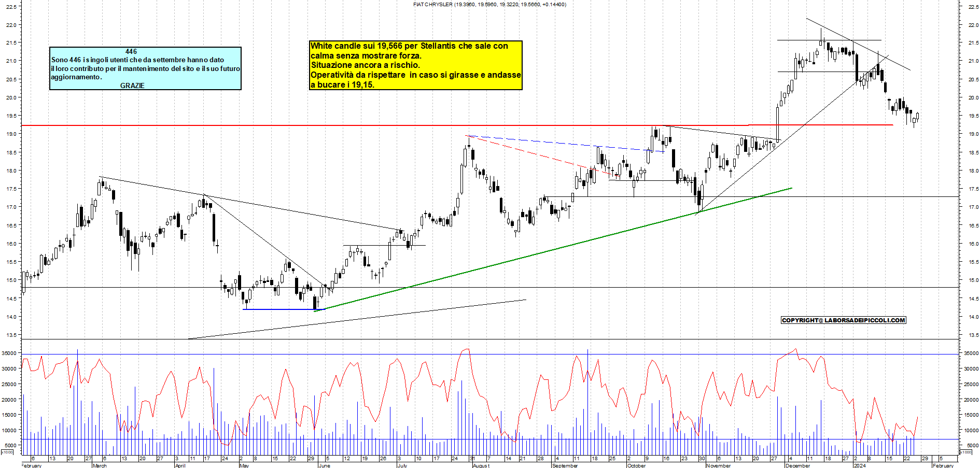Viewport: 980px width, 468px height.
Task: Click the 'May' label on the time axis
Action: point(244,465)
